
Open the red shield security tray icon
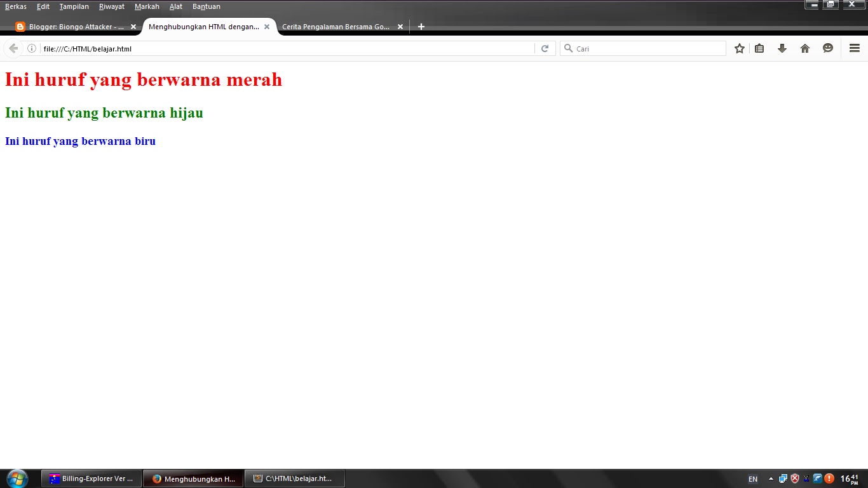[x=794, y=479]
